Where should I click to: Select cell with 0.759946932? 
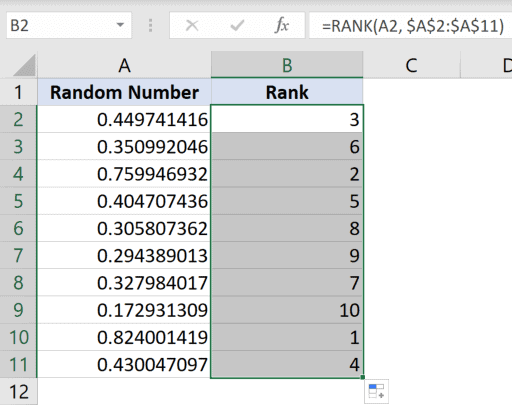[x=124, y=174]
